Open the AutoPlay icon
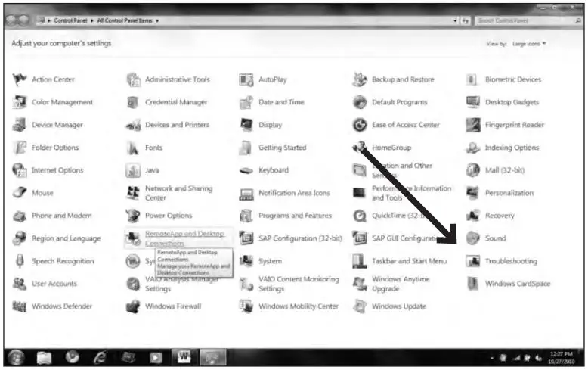 [x=246, y=79]
